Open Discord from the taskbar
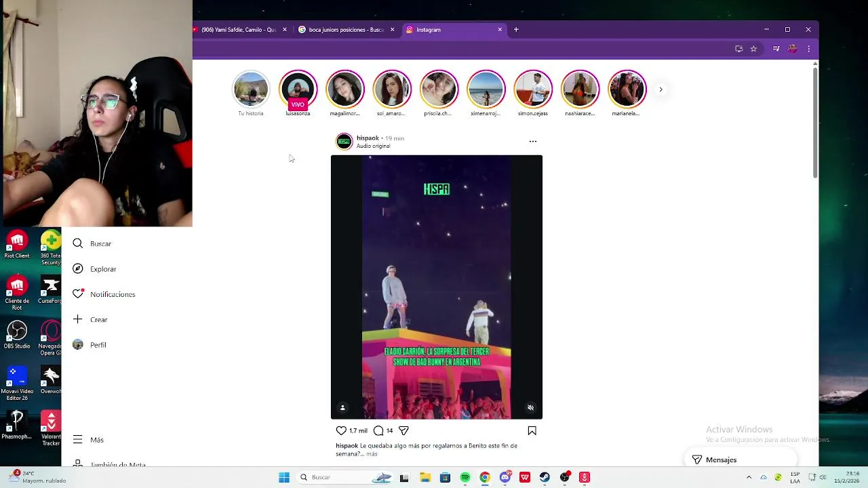868x488 pixels. click(x=505, y=477)
